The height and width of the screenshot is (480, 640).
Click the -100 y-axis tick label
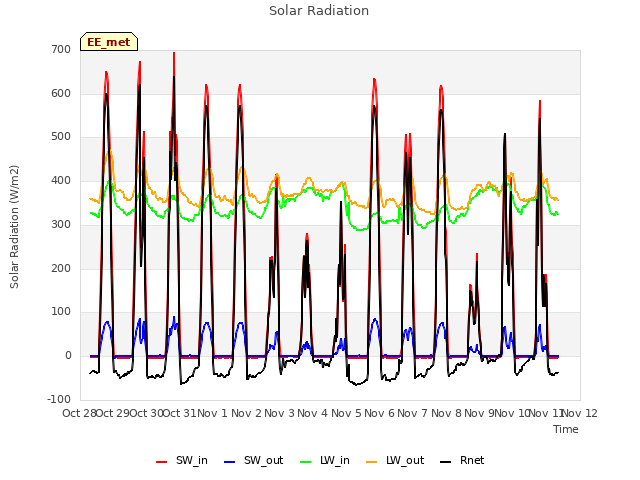[x=59, y=399]
